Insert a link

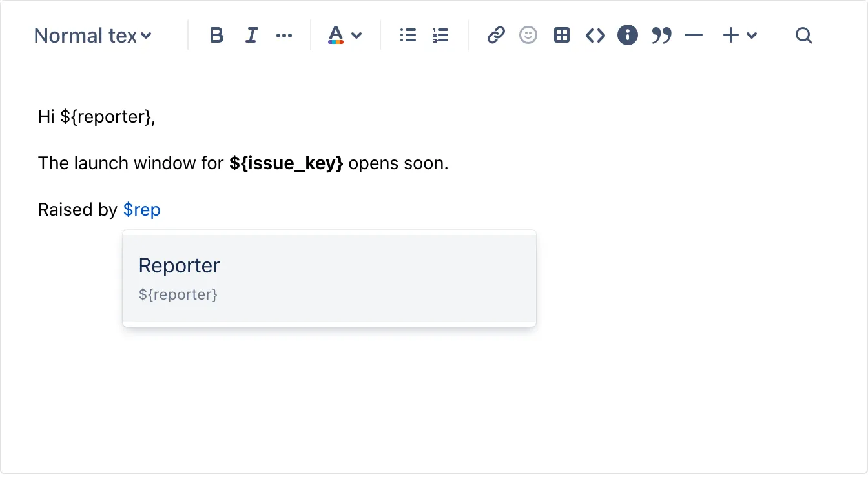coord(496,36)
